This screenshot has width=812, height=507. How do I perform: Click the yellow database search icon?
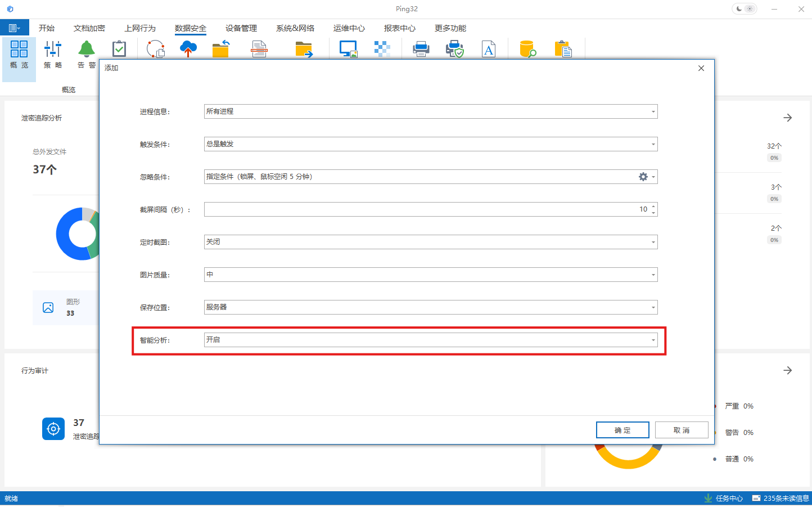[527, 50]
